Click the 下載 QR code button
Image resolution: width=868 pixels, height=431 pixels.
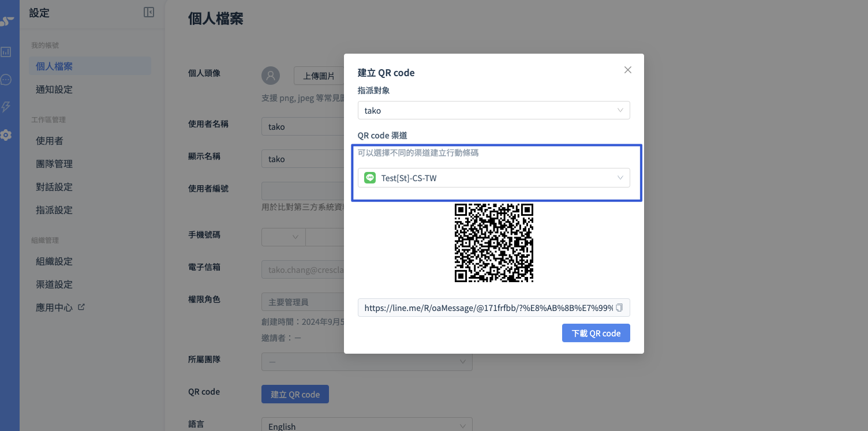[x=596, y=333]
